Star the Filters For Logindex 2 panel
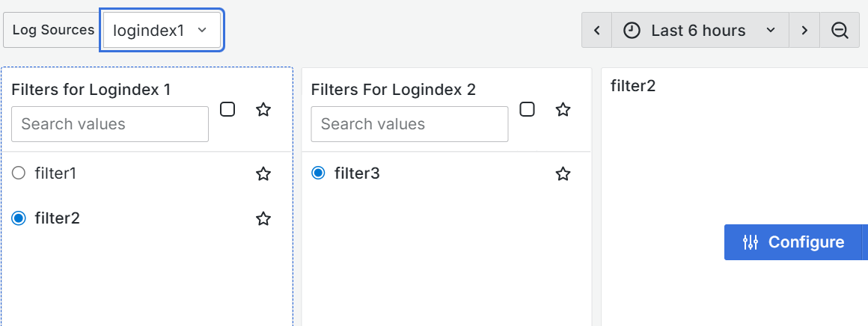 (563, 110)
